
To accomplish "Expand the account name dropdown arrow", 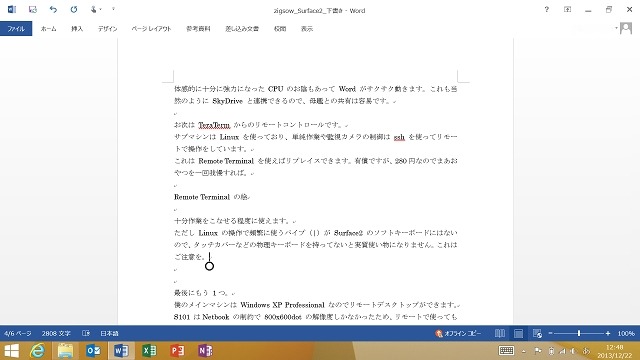I will (x=616, y=28).
